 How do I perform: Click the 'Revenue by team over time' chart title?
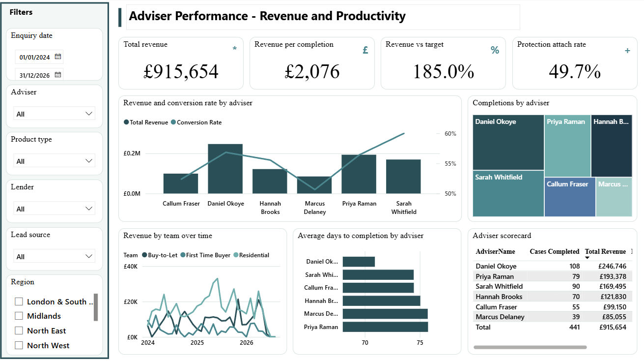click(x=168, y=236)
